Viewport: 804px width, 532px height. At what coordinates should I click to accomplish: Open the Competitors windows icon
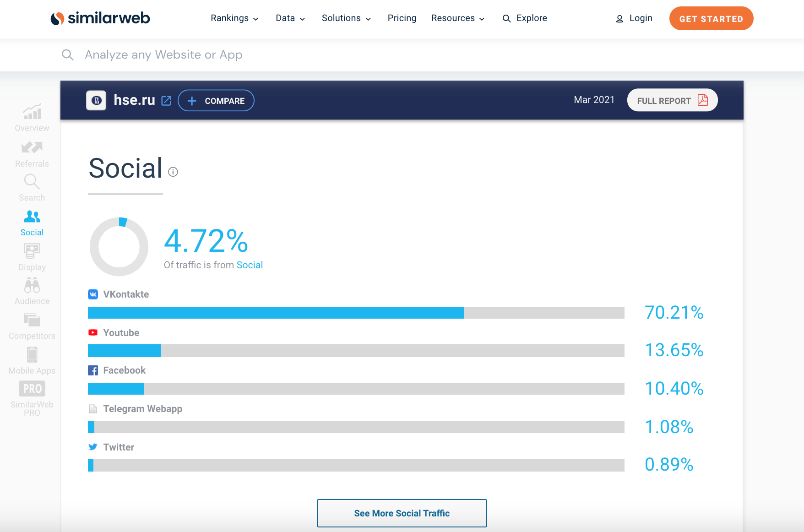[32, 320]
